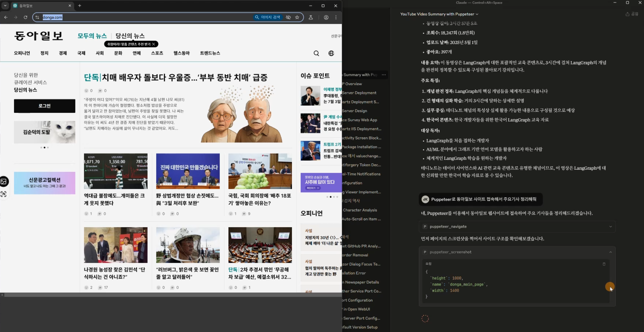
Task: Click the globe language icon
Action: click(x=331, y=54)
